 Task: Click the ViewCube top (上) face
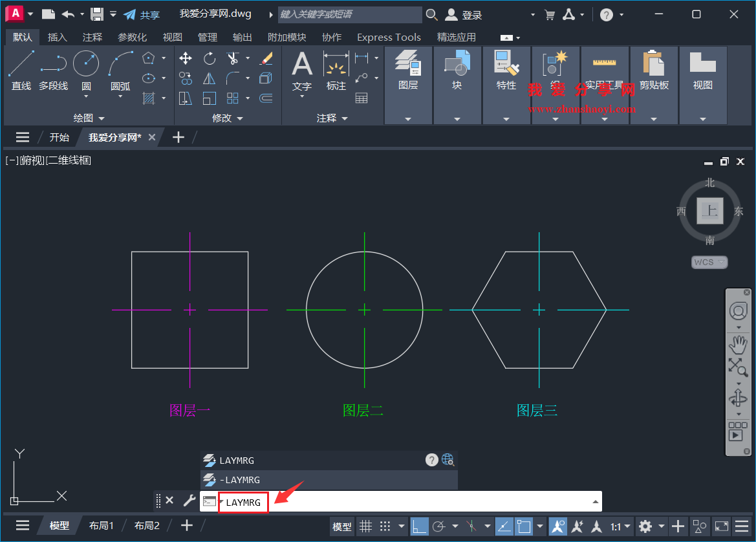(709, 211)
